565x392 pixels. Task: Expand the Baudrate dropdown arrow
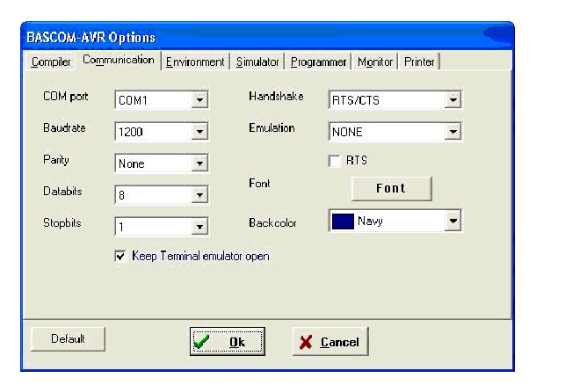(x=199, y=132)
